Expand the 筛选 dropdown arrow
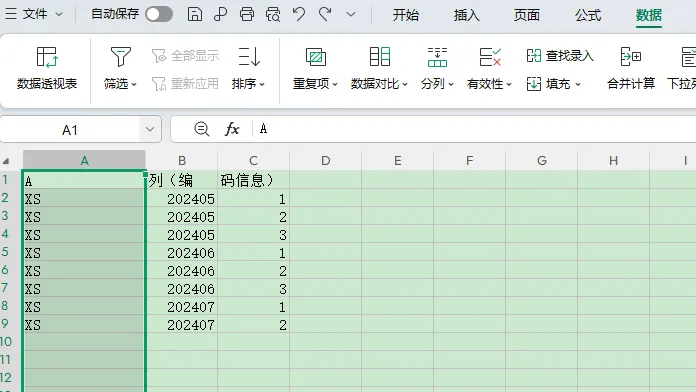 click(x=134, y=84)
